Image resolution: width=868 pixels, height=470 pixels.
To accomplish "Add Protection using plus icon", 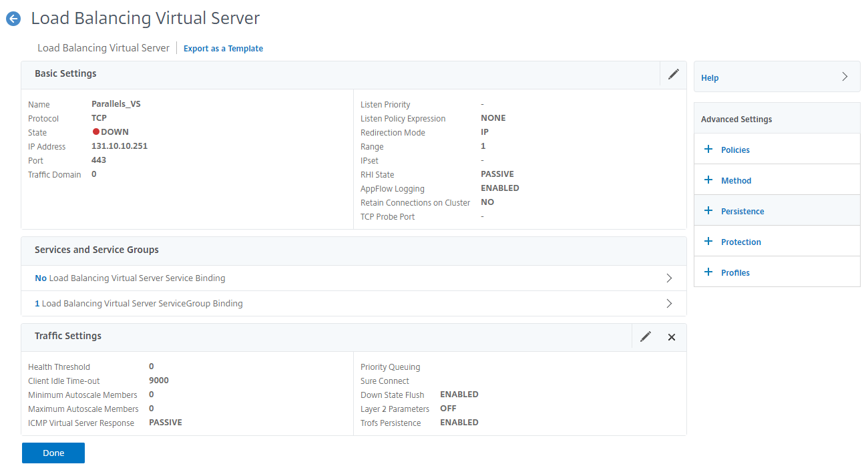I will click(708, 242).
